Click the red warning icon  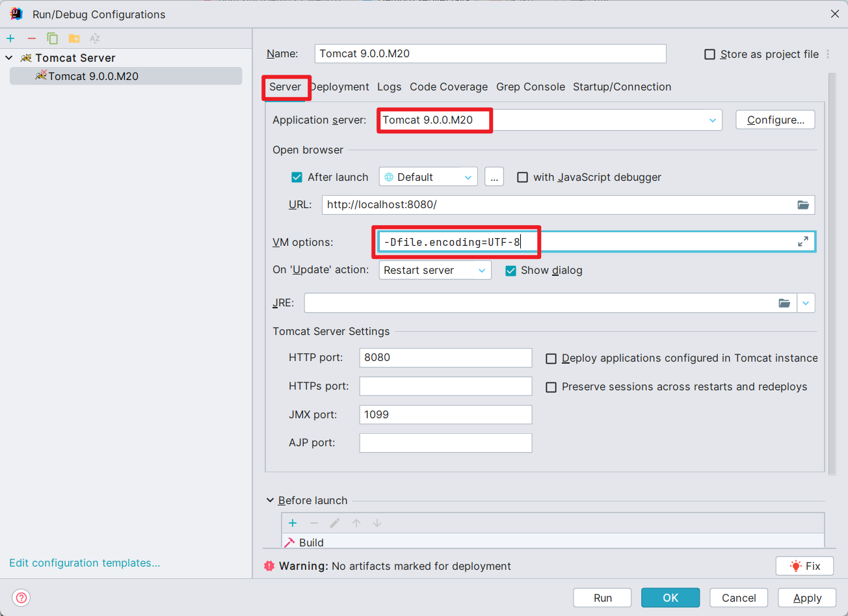click(269, 566)
